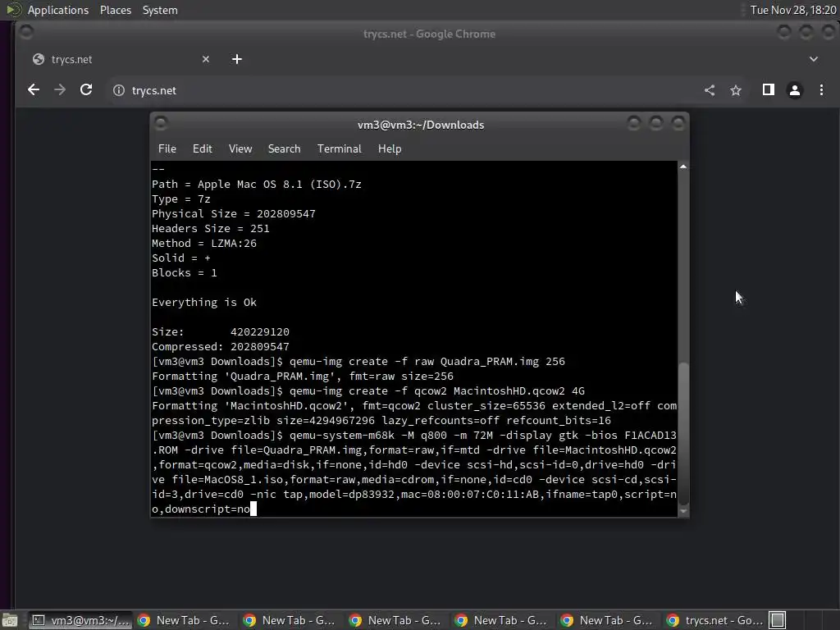Screen dimensions: 840x630
Task: Open the System menu in top panel
Action: (x=160, y=10)
